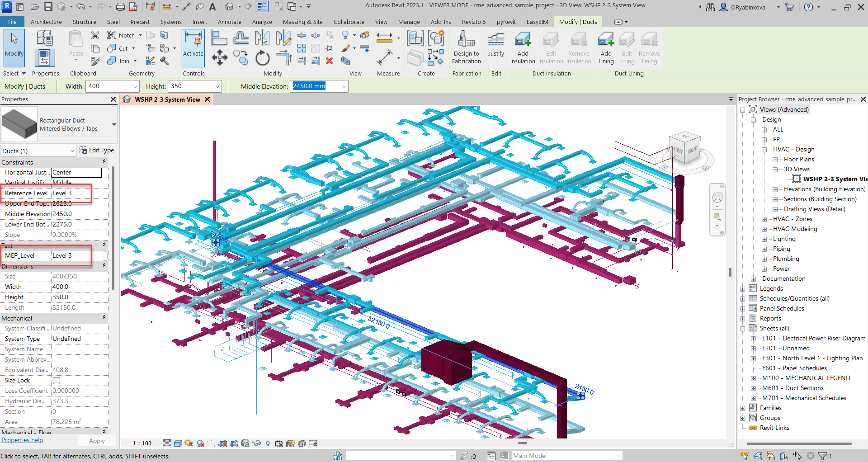
Task: Collapse the Sheets (all) tree node
Action: point(742,329)
